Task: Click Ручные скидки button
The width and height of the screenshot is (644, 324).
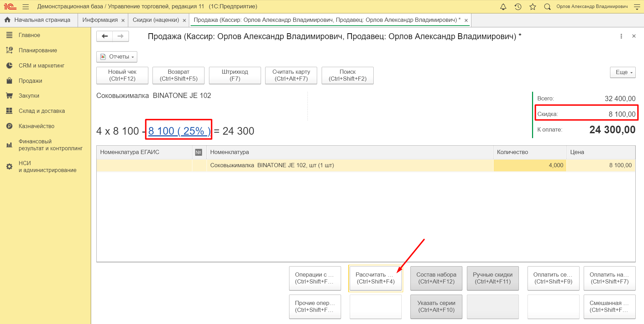Action: click(x=493, y=278)
